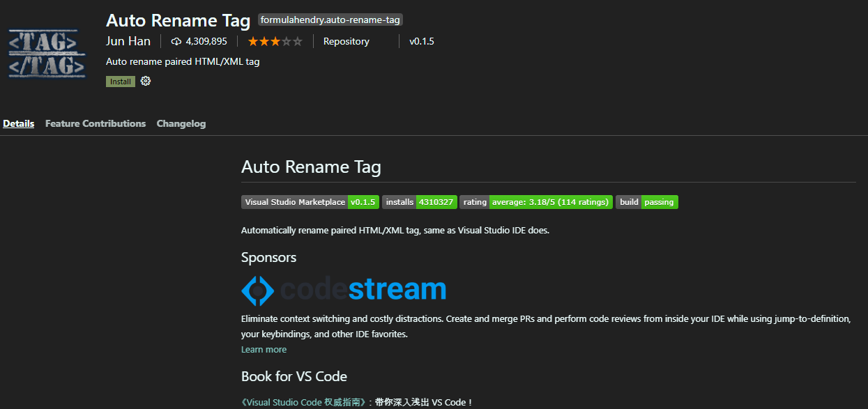
Task: Click the download cloud icon
Action: tap(176, 42)
